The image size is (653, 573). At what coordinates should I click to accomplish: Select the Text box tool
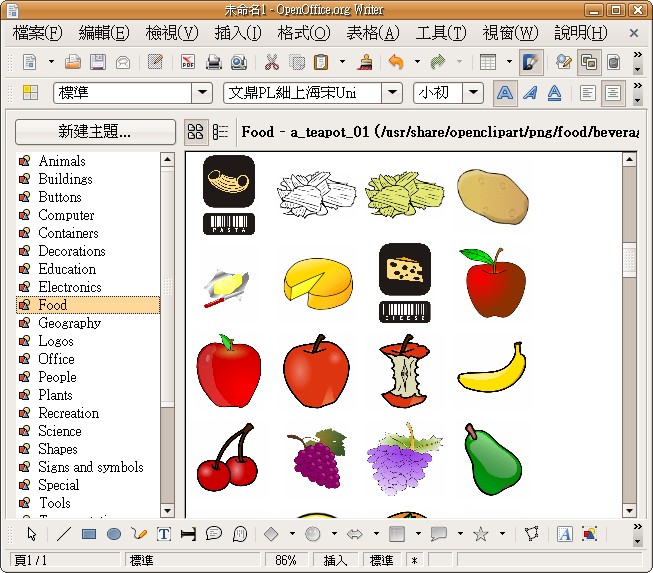(x=164, y=534)
